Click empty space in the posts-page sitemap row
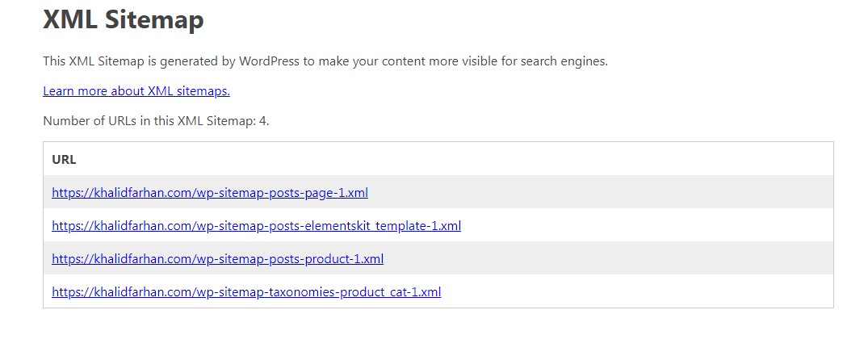Screen dimensions: 868x356 [606, 193]
